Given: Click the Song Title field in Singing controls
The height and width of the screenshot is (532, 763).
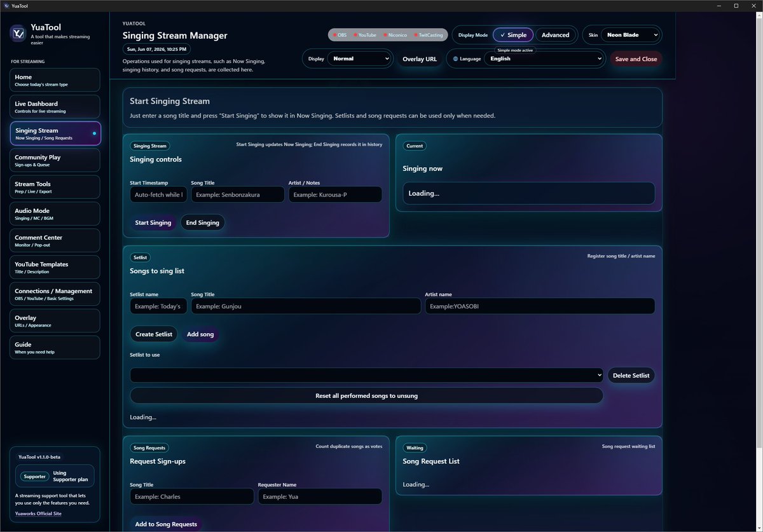Looking at the screenshot, I should 238,194.
